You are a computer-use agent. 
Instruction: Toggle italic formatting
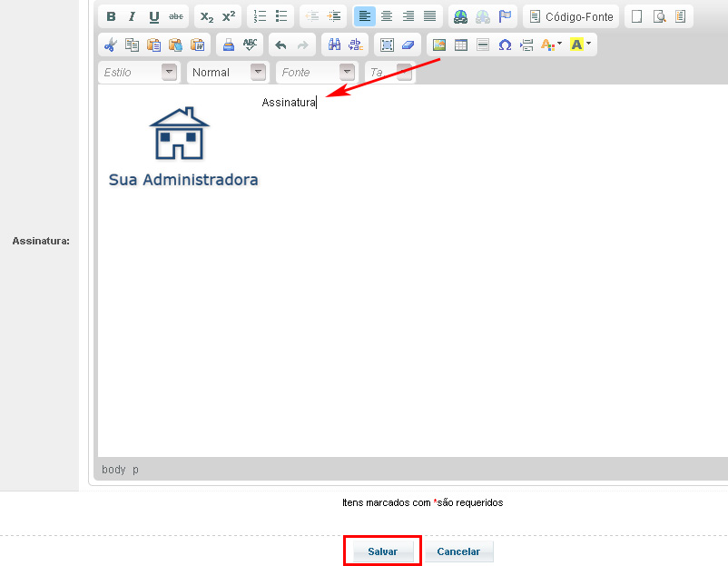[133, 16]
